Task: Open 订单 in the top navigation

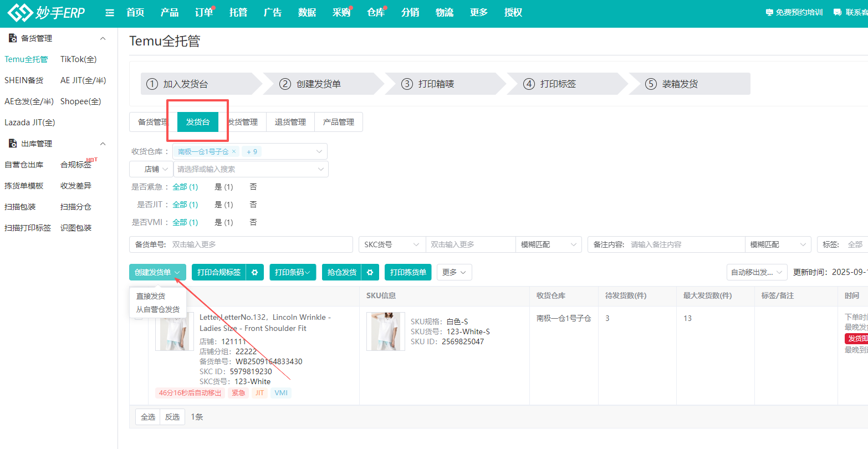Action: [204, 12]
